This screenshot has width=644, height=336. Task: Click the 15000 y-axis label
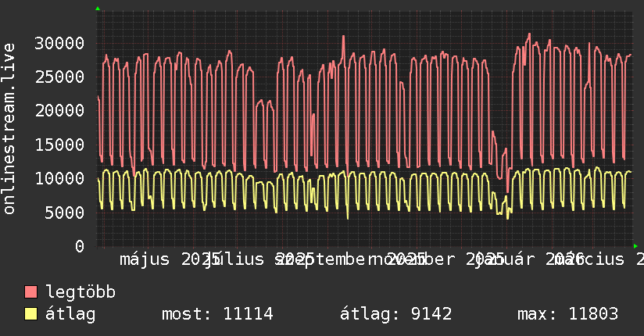pos(59,145)
